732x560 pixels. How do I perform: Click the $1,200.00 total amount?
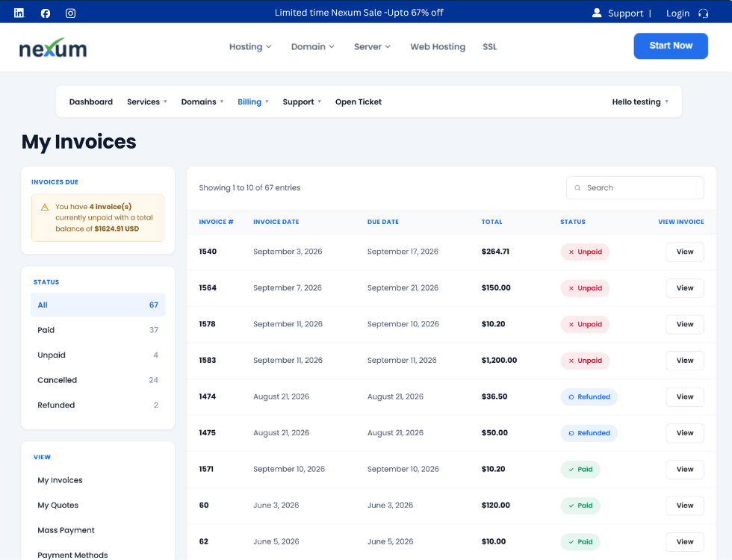point(499,360)
